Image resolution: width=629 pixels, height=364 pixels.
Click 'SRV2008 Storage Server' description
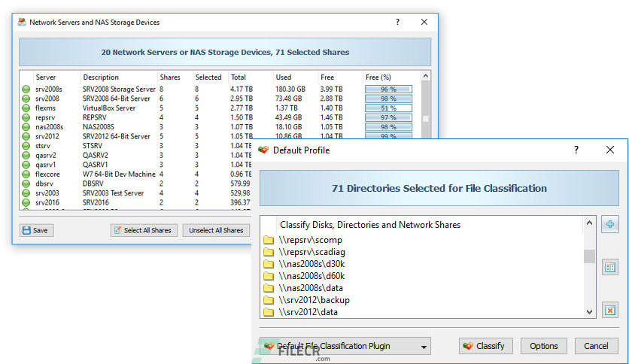[119, 89]
